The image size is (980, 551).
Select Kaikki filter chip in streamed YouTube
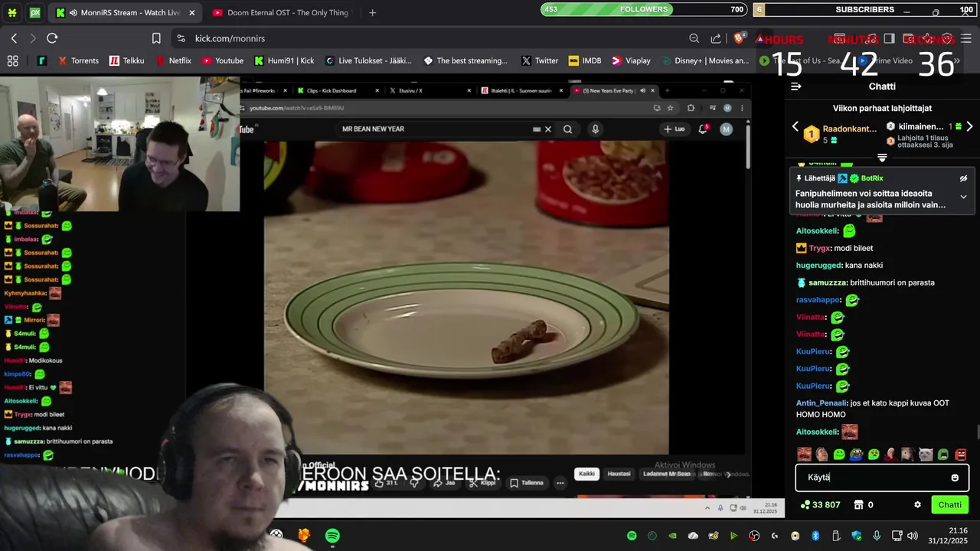(x=586, y=474)
